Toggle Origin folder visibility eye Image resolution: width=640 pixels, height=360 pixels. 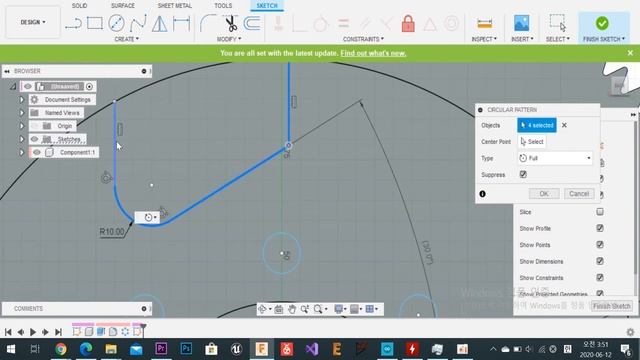point(35,126)
